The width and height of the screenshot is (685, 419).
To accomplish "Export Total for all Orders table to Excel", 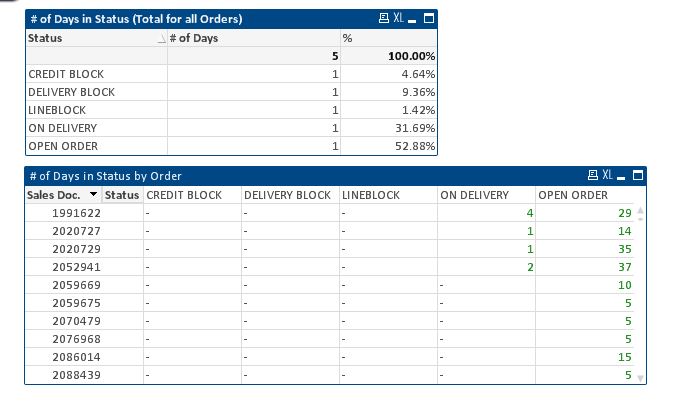I will (x=398, y=19).
